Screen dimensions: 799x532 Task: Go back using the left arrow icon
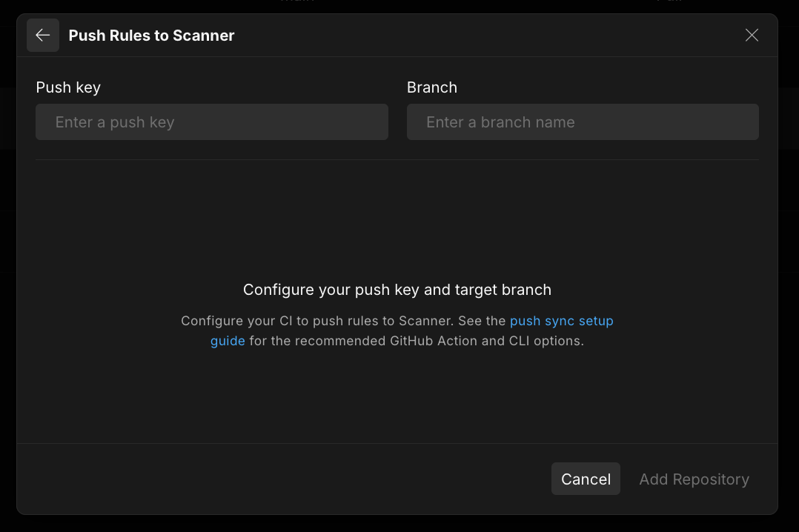(x=43, y=35)
